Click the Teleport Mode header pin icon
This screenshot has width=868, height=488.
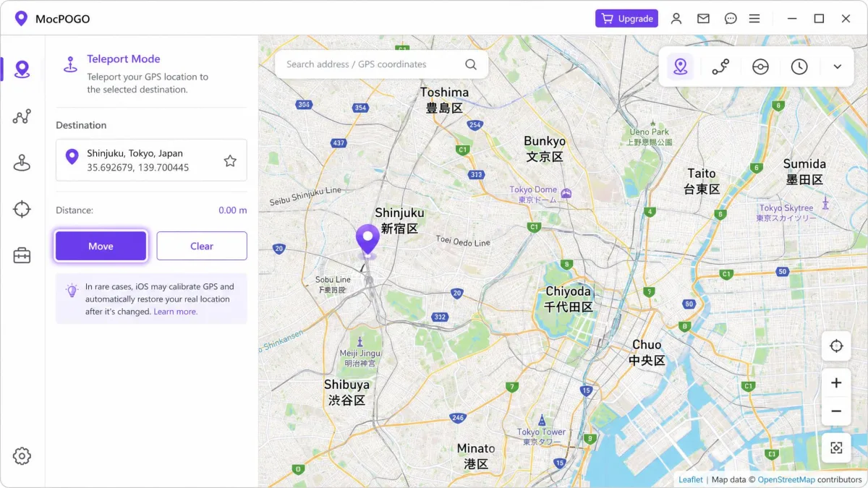pyautogui.click(x=70, y=64)
